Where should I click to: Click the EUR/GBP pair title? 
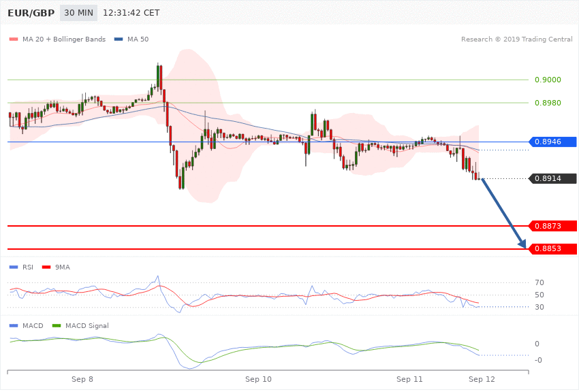pos(31,13)
